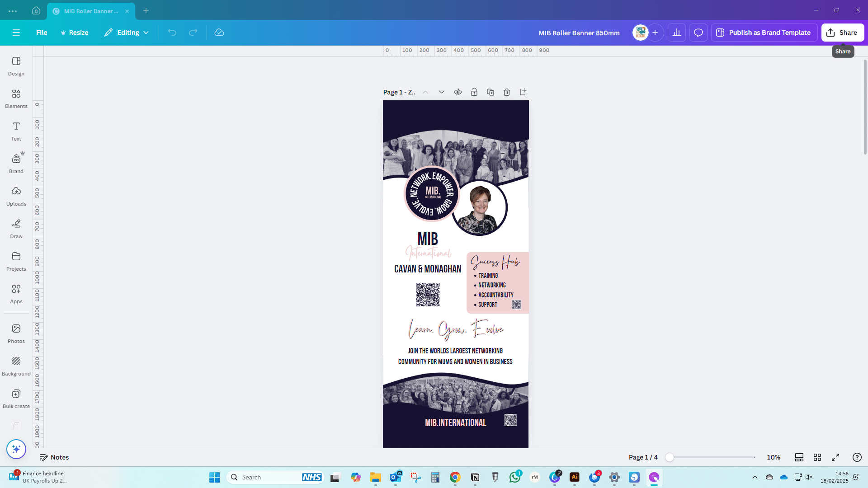Viewport: 868px width, 488px height.
Task: Adjust the zoom slider handle
Action: pos(670,457)
